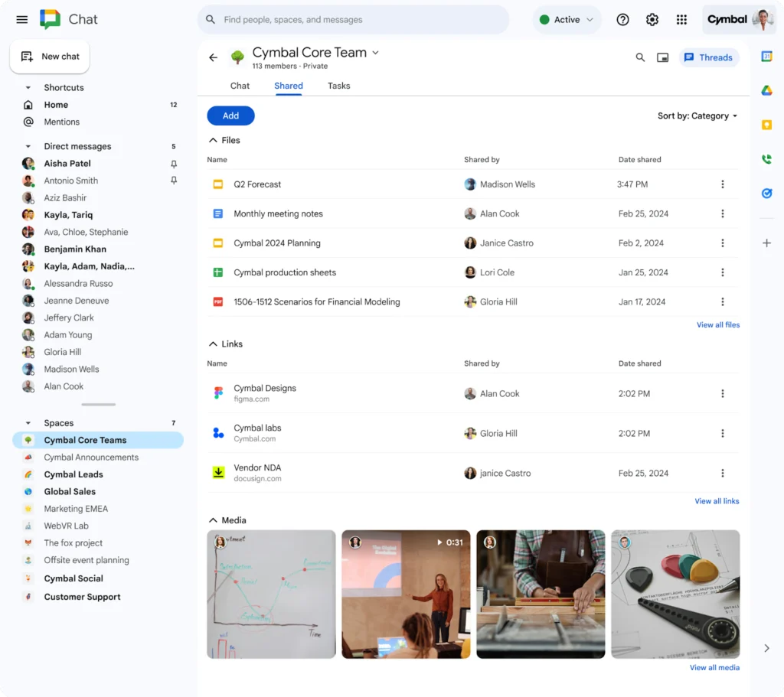Open Chat settings via the gear icon
This screenshot has height=697, width=784.
click(652, 19)
